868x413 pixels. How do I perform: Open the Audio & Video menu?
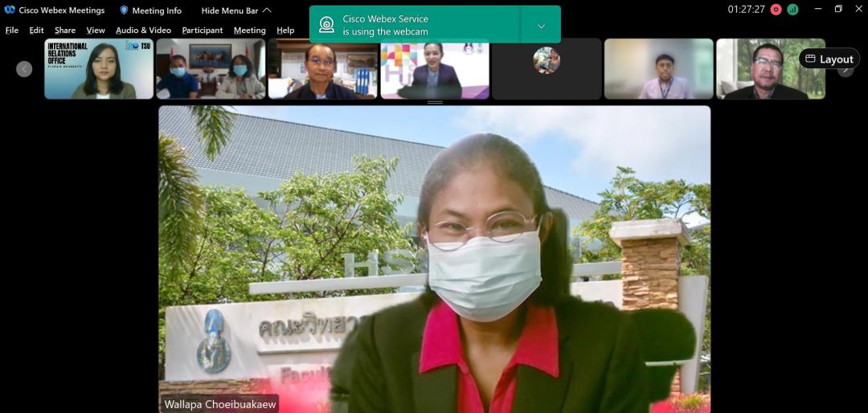(x=143, y=31)
